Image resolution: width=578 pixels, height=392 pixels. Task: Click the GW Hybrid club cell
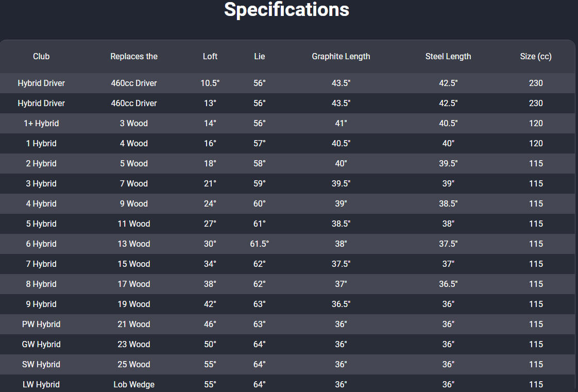point(41,345)
